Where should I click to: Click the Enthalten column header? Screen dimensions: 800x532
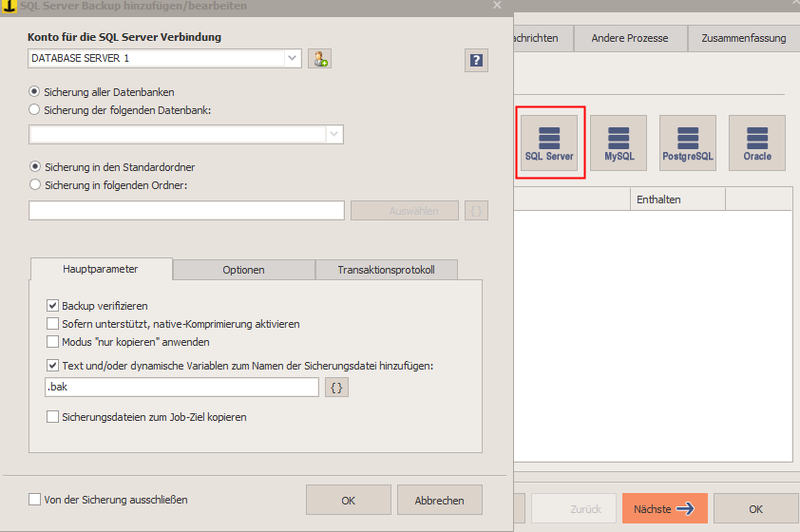[x=677, y=199]
